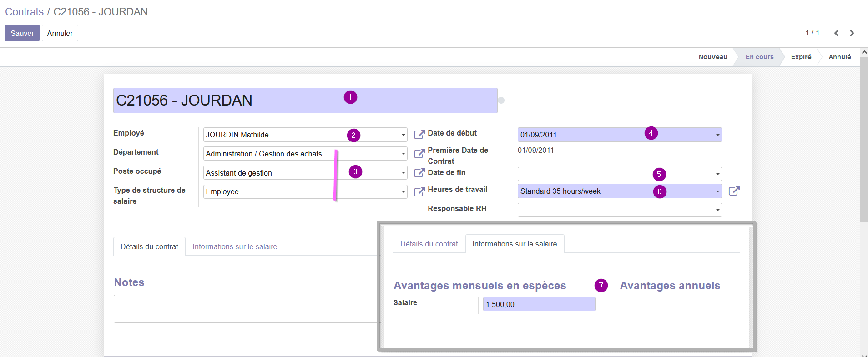Viewport: 868px width, 357px height.
Task: Expand the Responsable RH dropdown
Action: coord(717,210)
